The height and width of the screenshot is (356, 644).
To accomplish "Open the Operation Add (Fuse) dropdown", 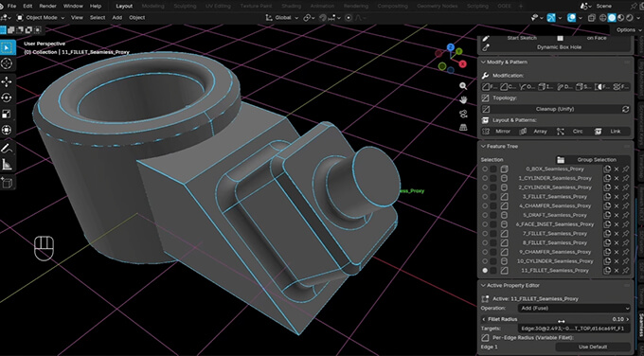I will 574,309.
